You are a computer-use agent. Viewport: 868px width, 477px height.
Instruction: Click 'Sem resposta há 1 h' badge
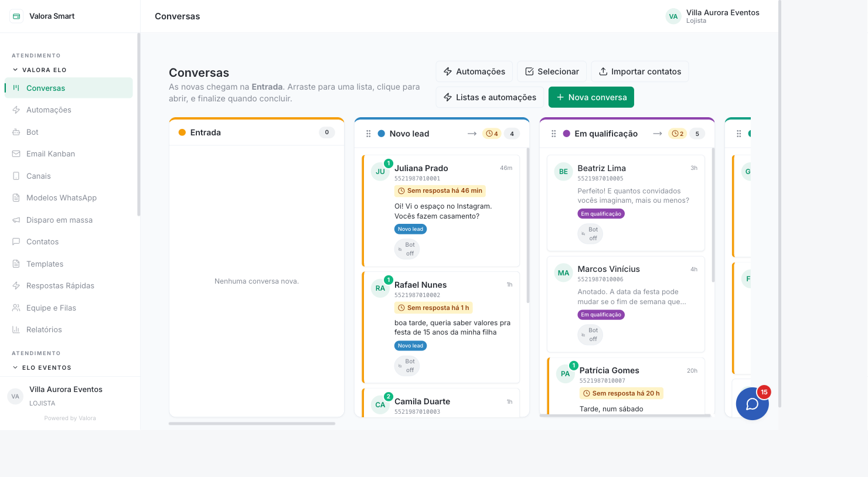pos(434,308)
